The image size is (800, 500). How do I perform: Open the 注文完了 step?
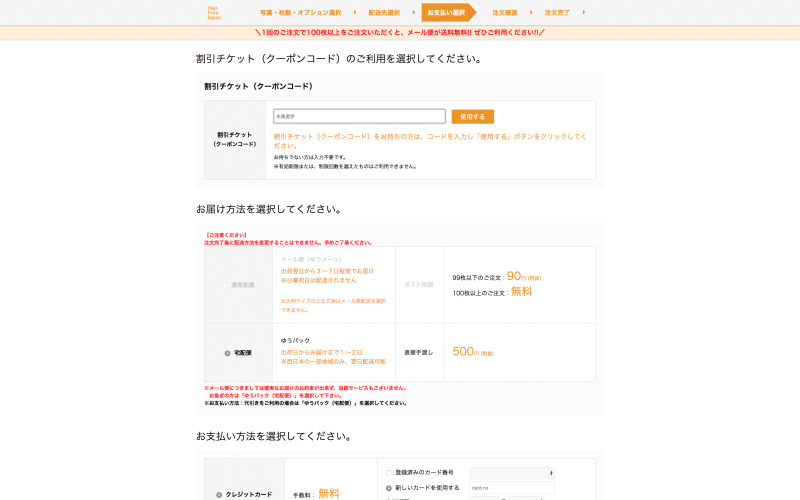(x=557, y=13)
